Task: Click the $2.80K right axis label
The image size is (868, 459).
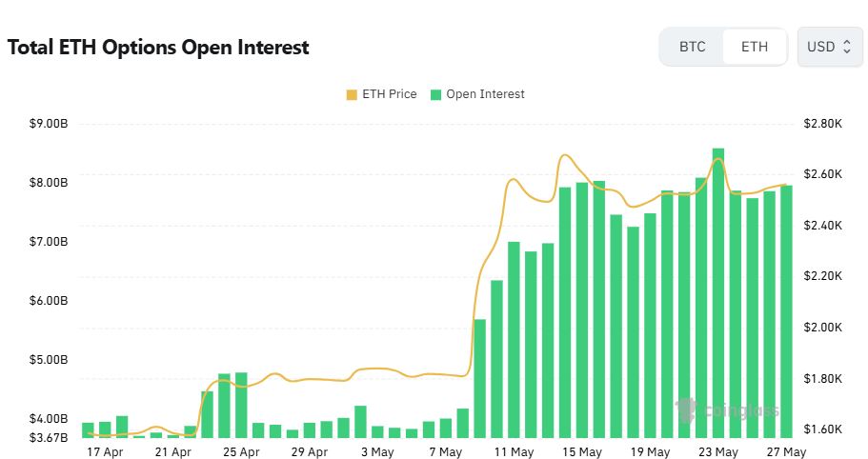Action: (822, 124)
